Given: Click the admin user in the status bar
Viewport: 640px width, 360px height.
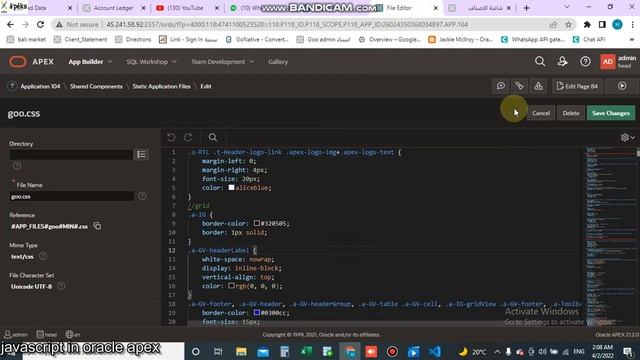Looking at the screenshot, I should coord(16,334).
